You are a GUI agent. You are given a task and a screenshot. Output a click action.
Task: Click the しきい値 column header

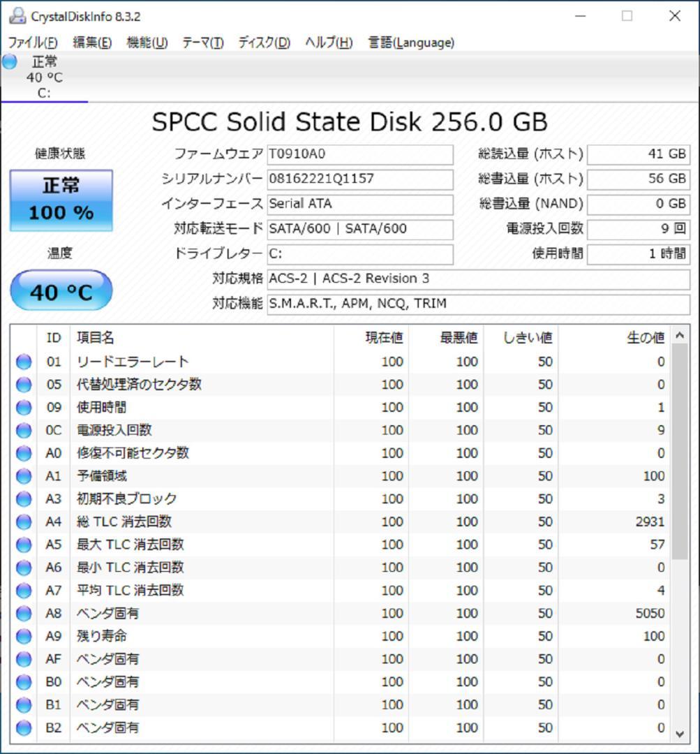pos(521,338)
